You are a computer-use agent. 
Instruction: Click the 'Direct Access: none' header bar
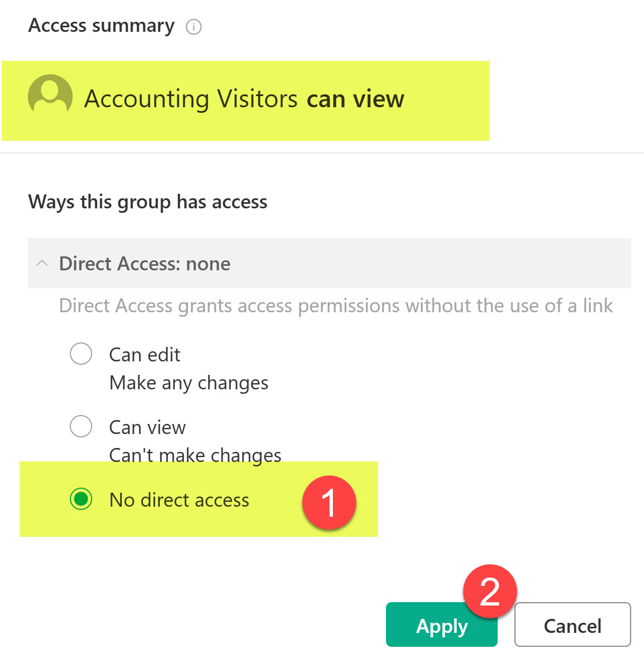[330, 263]
